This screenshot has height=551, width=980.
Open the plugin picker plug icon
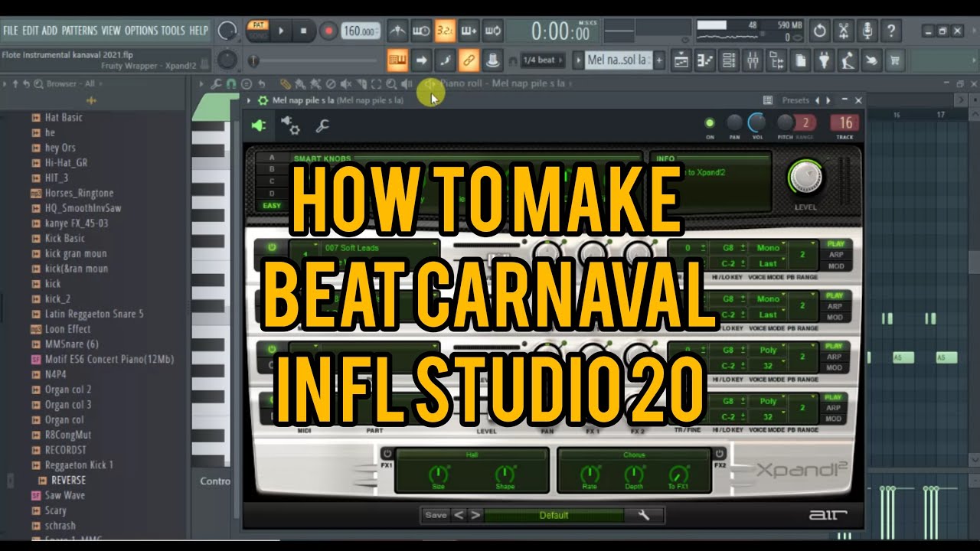pos(824,60)
